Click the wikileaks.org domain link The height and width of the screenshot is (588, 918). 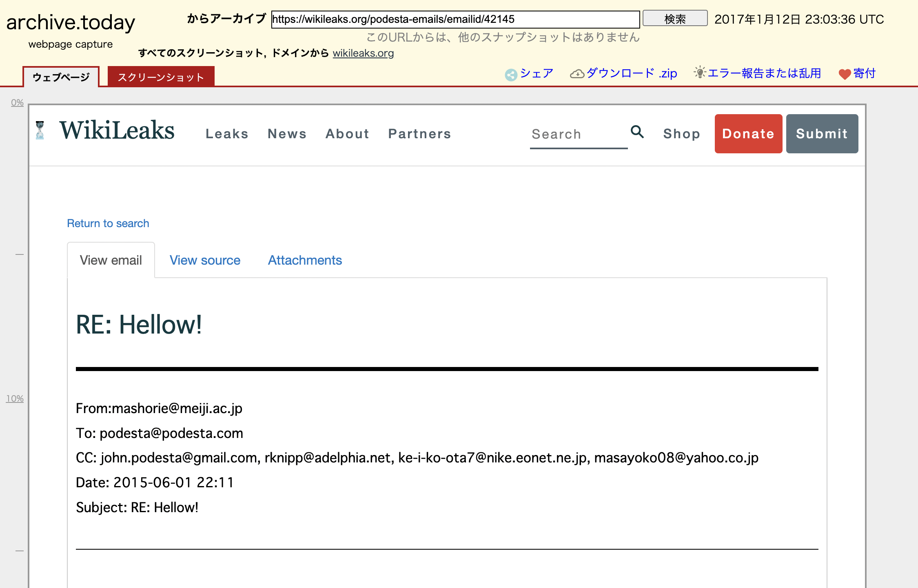363,53
